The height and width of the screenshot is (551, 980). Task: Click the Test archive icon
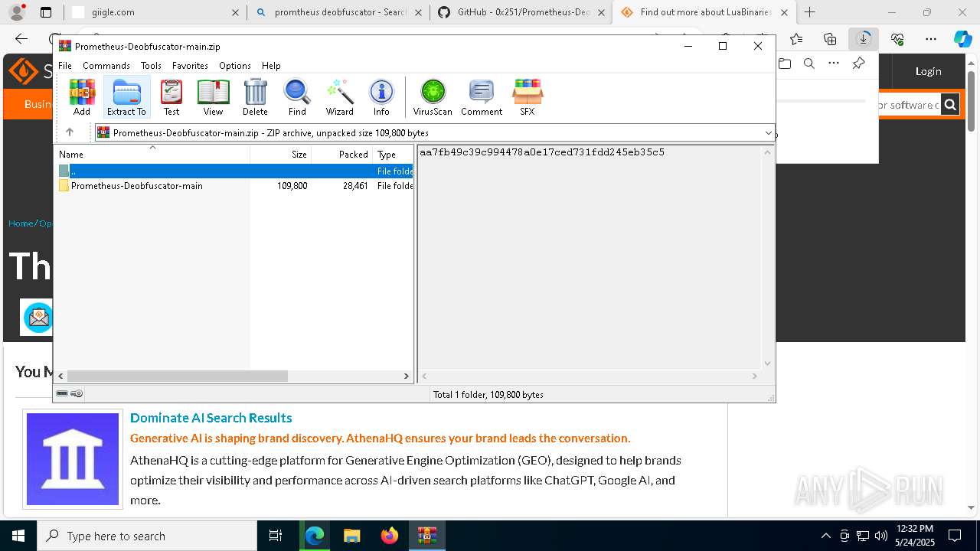pyautogui.click(x=171, y=97)
